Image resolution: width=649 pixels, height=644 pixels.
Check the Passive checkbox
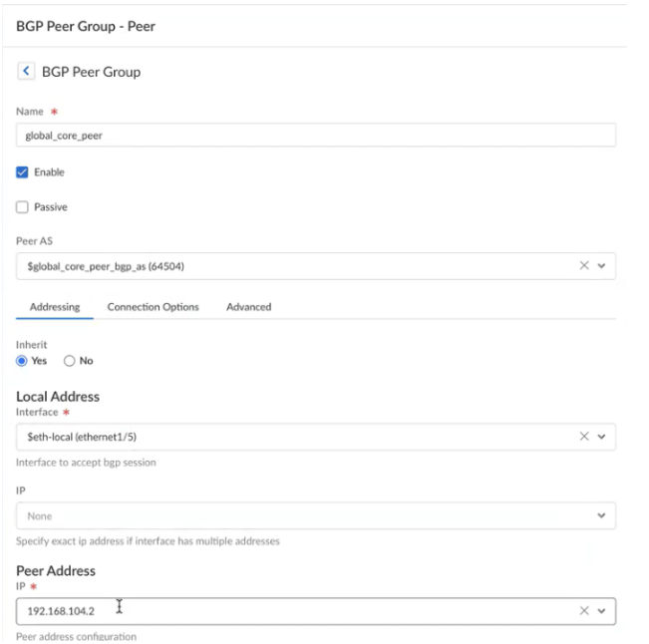tap(23, 207)
